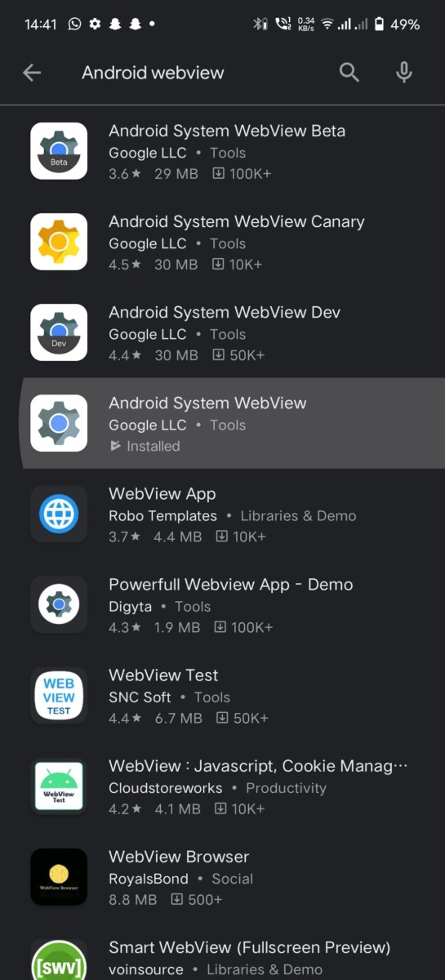Tap the 3.6 star rating of WebView Beta
Image resolution: width=445 pixels, height=980 pixels.
coord(125,174)
